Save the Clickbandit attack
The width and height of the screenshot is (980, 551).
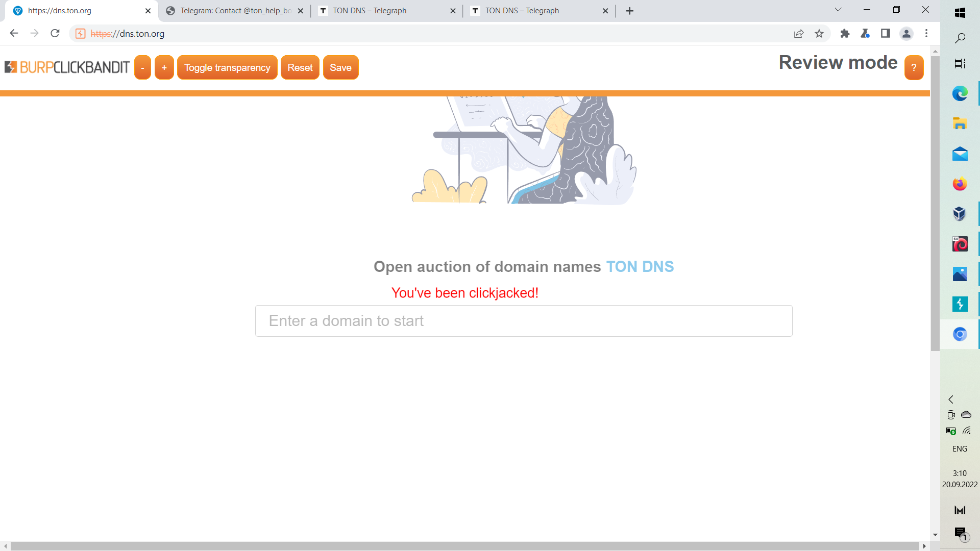[340, 67]
